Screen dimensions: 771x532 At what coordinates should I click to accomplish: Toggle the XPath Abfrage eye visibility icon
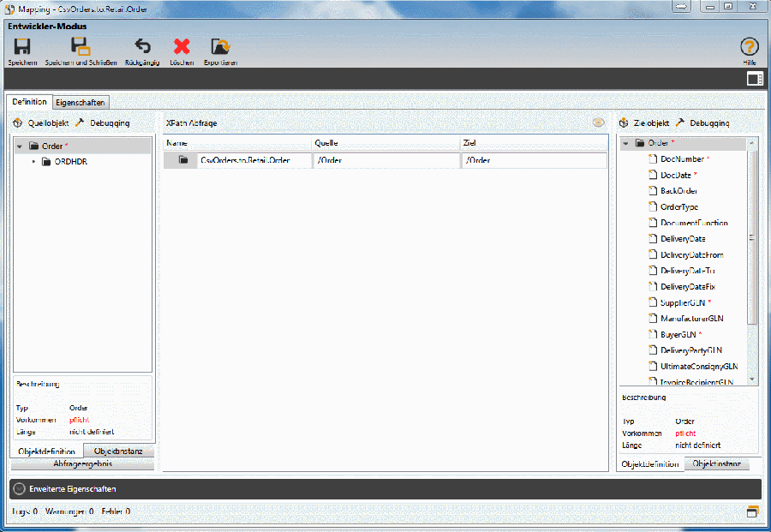click(x=598, y=123)
